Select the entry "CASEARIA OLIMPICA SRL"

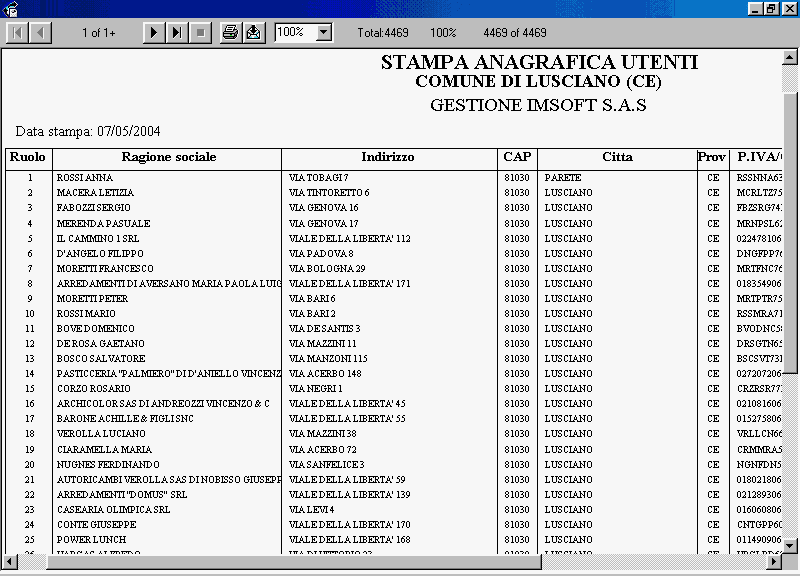[113, 510]
